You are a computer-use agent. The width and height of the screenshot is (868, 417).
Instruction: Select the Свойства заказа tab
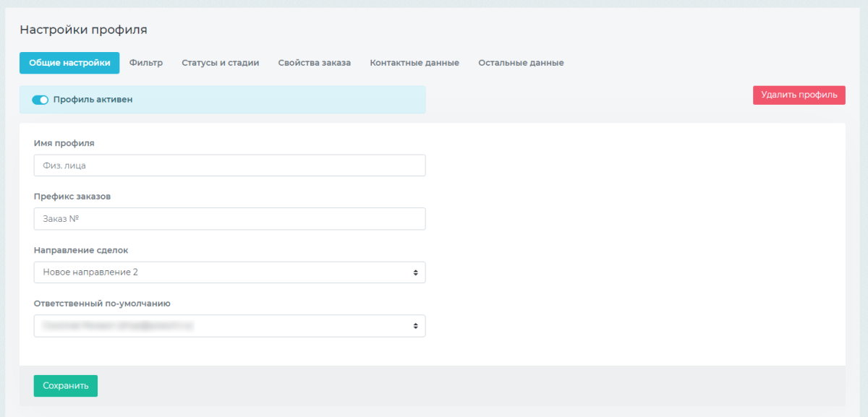(x=314, y=63)
